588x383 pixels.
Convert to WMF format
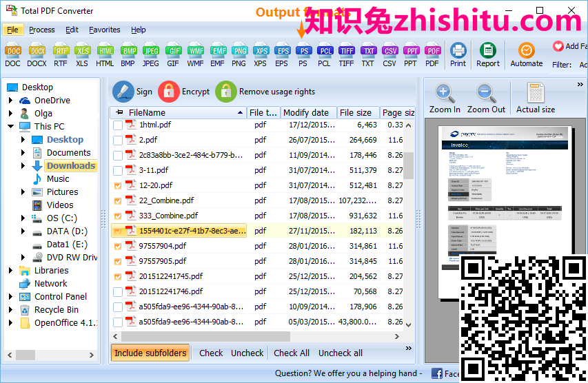(x=195, y=55)
